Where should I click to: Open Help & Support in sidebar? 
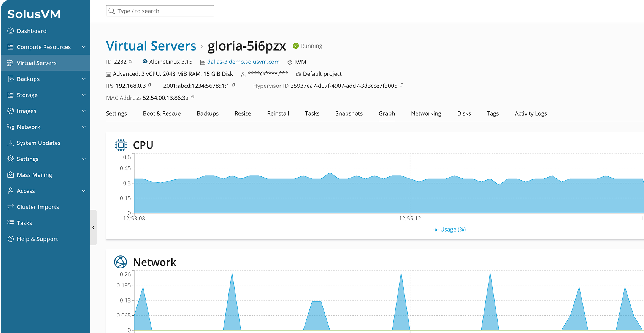click(37, 239)
